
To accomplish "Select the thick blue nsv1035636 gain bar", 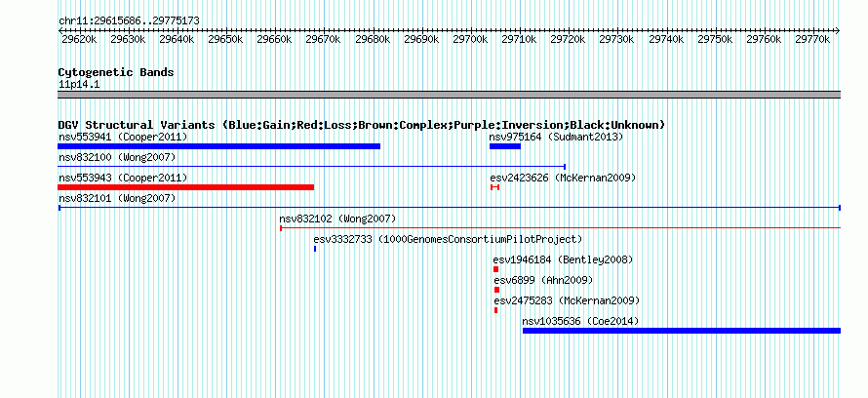I will (x=682, y=331).
